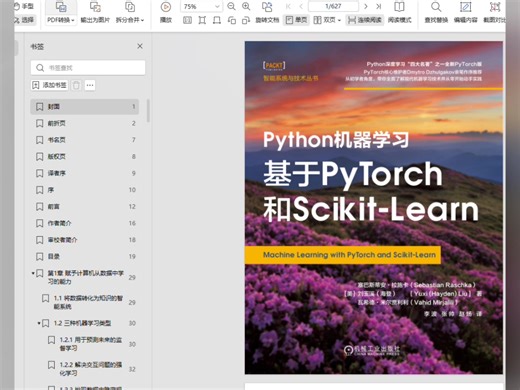Go to the previous page arrow
The image size is (520, 390).
point(301,6)
